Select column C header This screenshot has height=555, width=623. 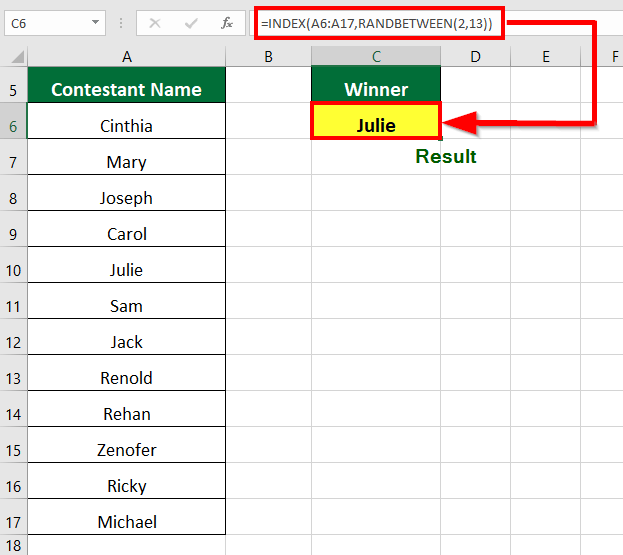(376, 57)
